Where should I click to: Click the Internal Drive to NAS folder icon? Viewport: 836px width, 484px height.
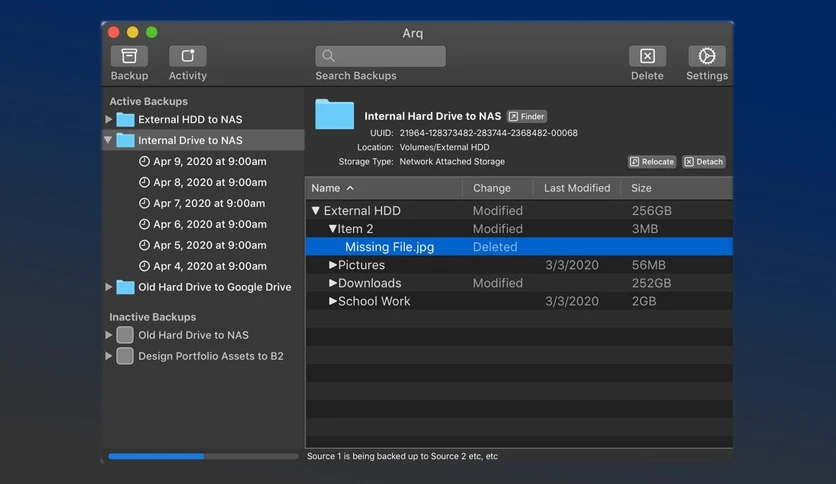point(125,140)
